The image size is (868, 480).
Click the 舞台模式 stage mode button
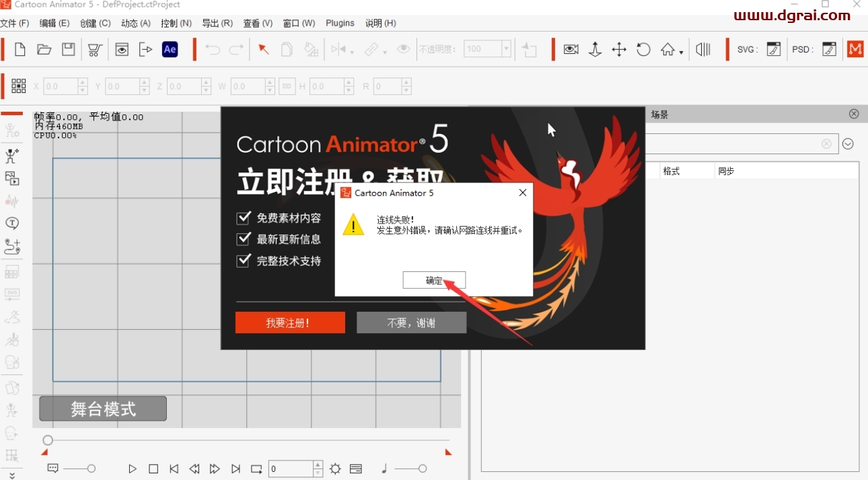(103, 409)
